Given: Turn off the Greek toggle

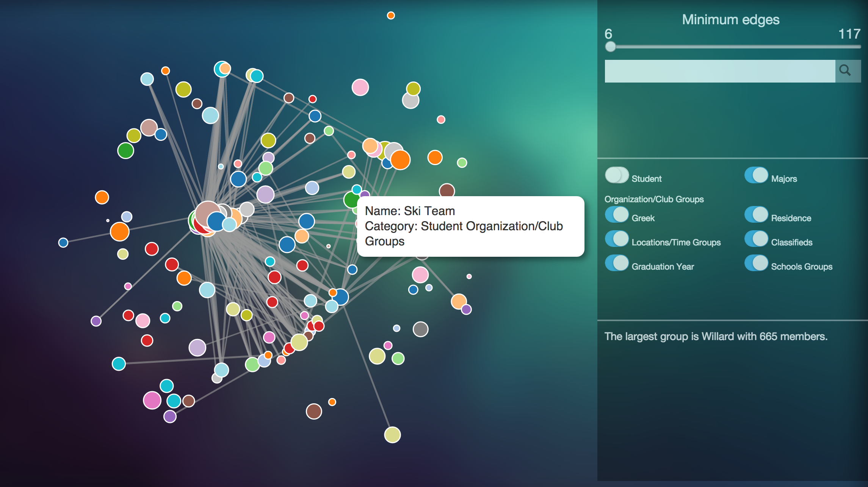Looking at the screenshot, I should pyautogui.click(x=617, y=215).
